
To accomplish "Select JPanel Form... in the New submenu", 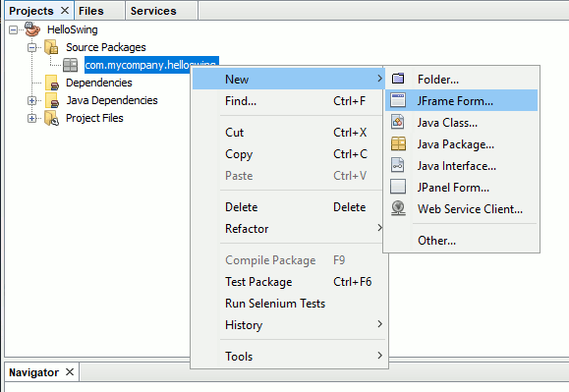I will coord(461,187).
